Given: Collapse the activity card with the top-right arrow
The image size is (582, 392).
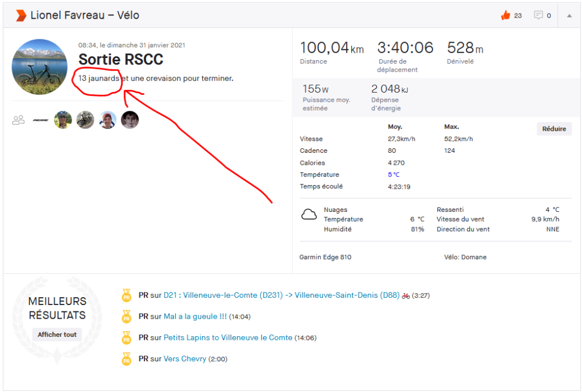Looking at the screenshot, I should pos(569,15).
